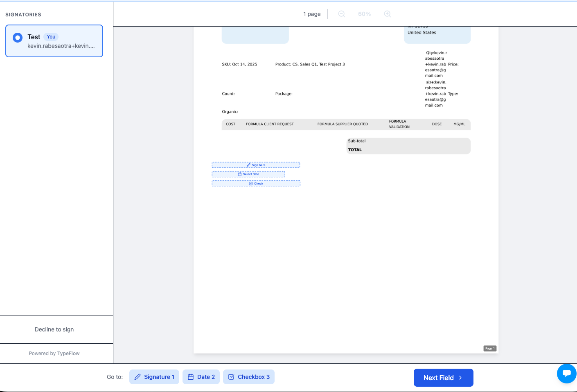Tick the Check field in document
577x392 pixels.
[x=256, y=183]
